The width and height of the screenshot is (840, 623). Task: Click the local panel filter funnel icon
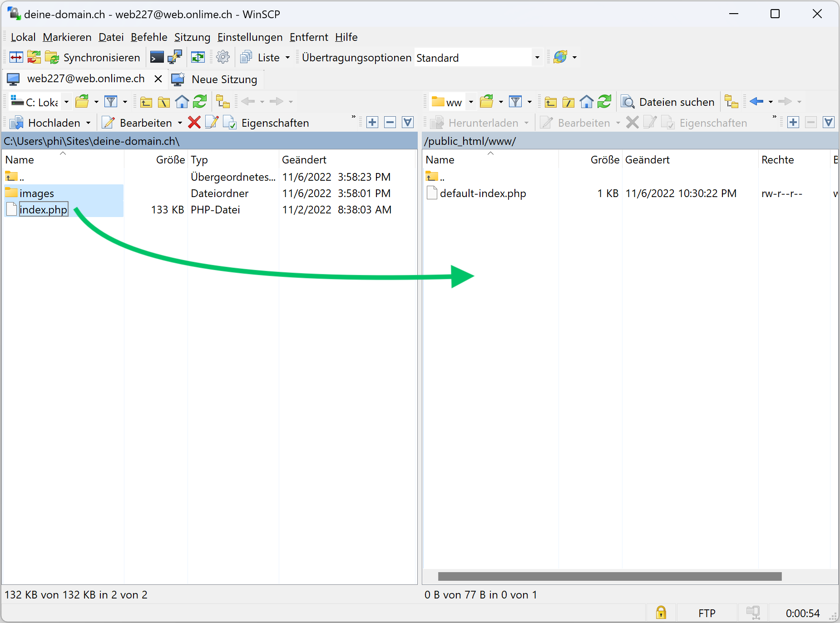111,102
